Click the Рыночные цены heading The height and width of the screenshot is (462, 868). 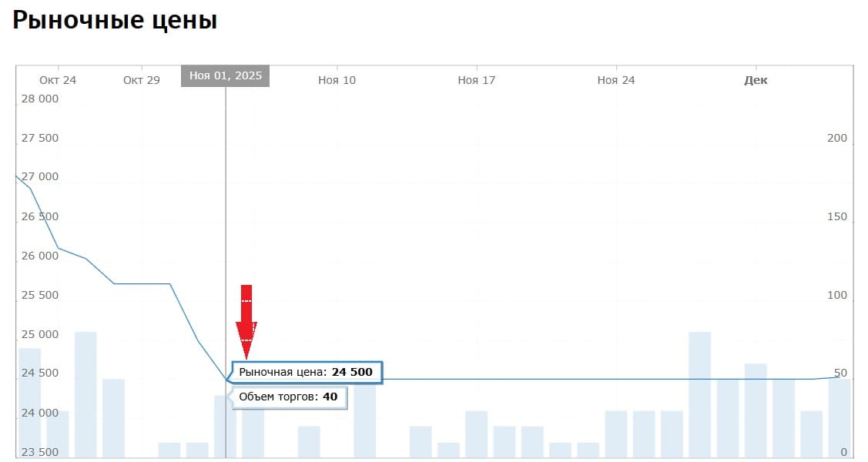click(x=115, y=21)
